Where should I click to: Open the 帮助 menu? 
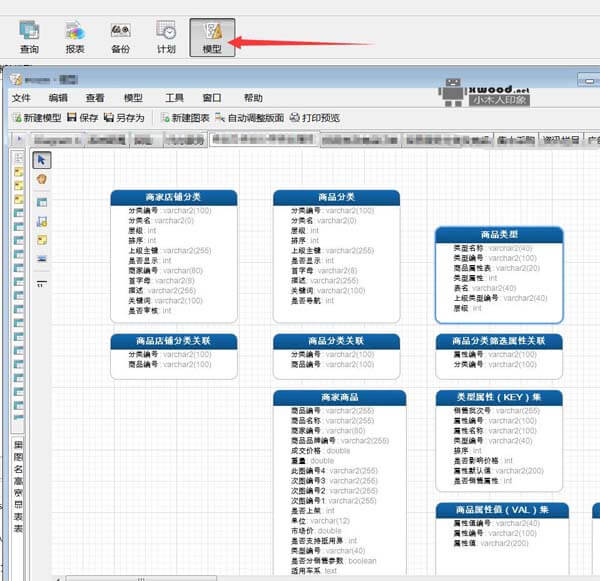(253, 98)
